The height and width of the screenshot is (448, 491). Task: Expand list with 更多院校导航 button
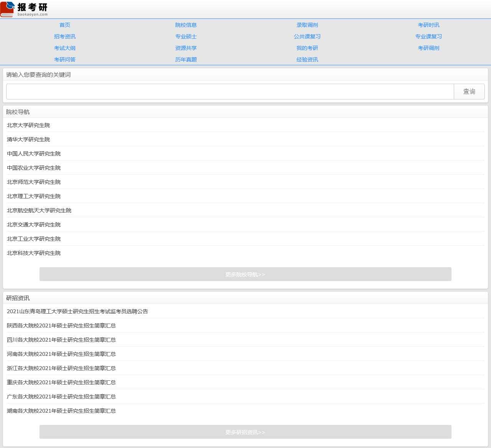point(245,274)
